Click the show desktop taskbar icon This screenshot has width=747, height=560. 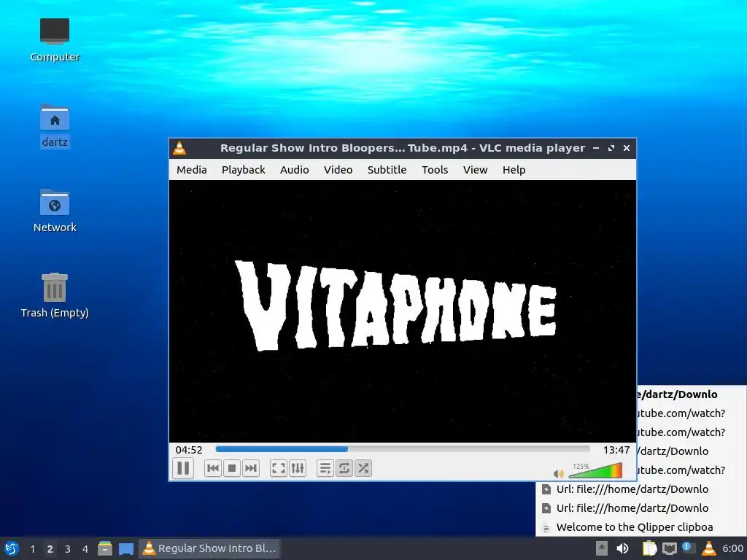125,548
